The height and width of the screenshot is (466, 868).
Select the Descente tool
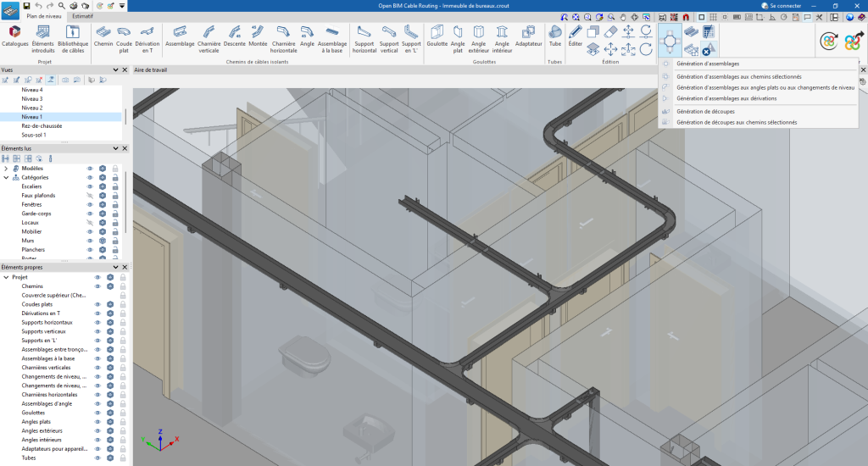pos(234,37)
